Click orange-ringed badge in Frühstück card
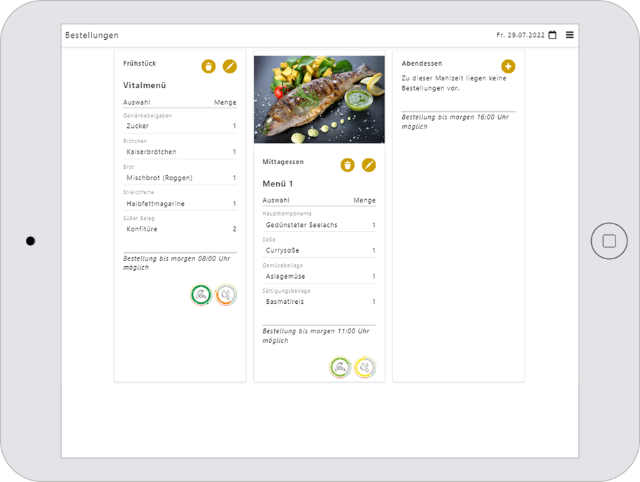 (x=226, y=295)
